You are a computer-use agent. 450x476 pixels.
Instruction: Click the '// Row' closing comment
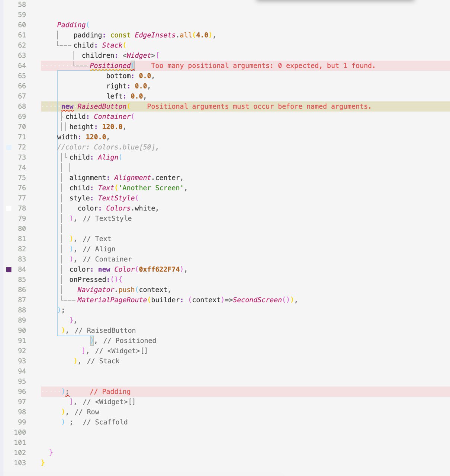[x=87, y=412]
